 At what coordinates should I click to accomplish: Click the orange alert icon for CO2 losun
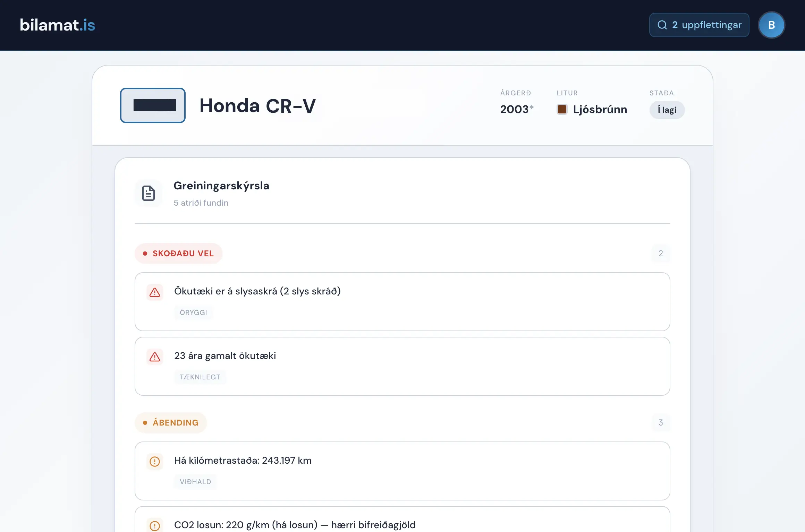[155, 526]
